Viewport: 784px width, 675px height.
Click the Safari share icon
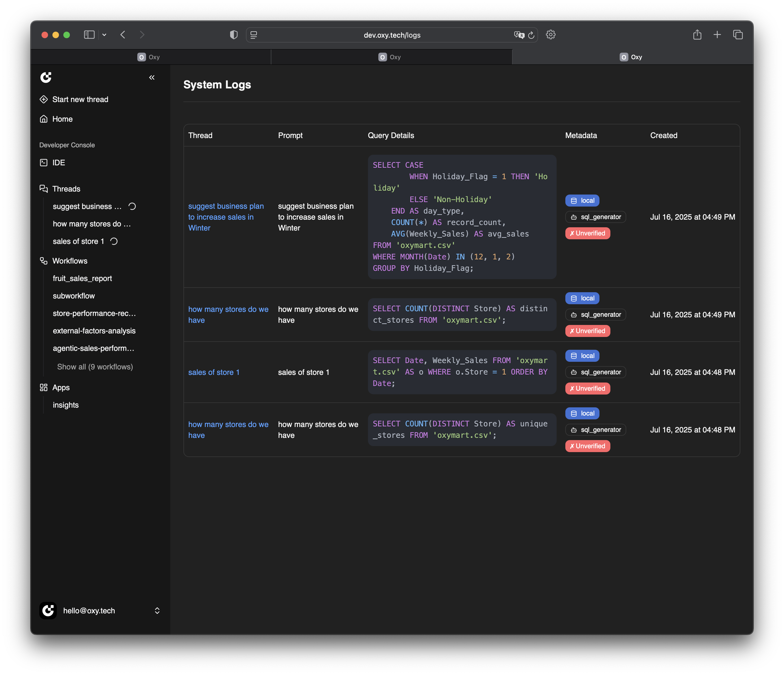[697, 35]
